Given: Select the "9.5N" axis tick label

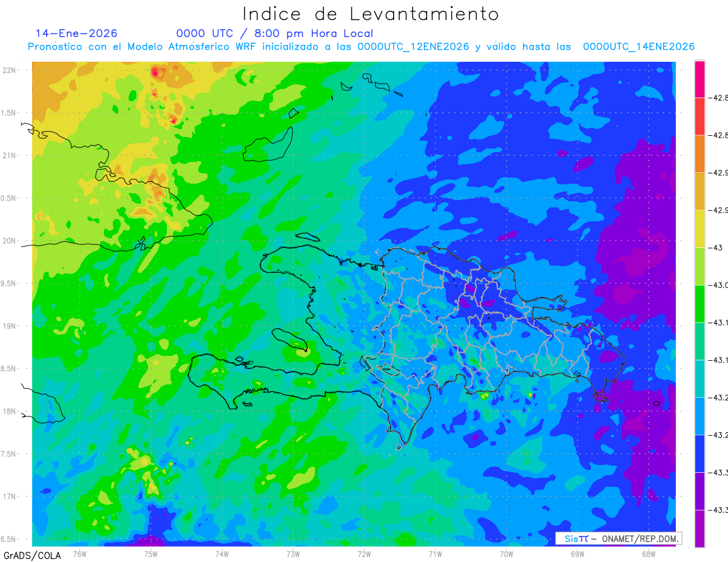Looking at the screenshot, I should [x=8, y=284].
